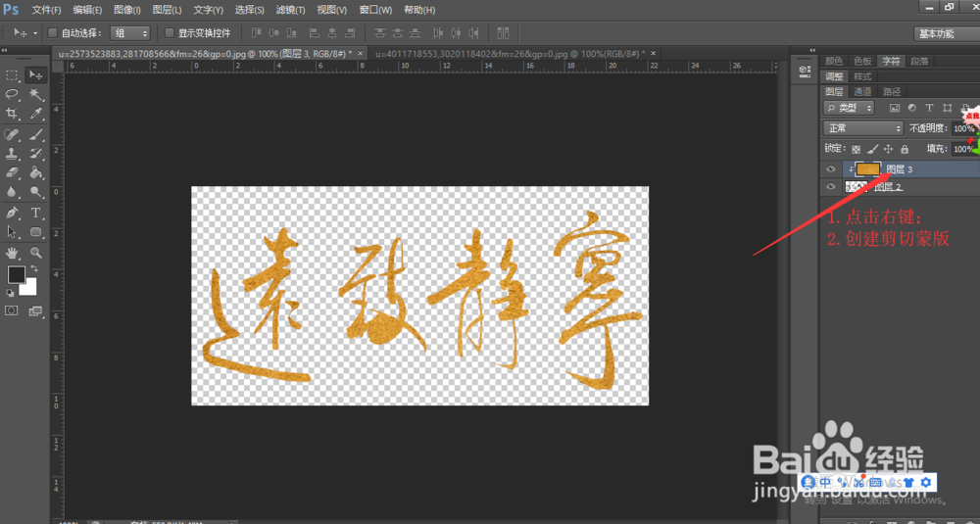Select the Zoom tool
The width and height of the screenshot is (980, 524).
[35, 253]
